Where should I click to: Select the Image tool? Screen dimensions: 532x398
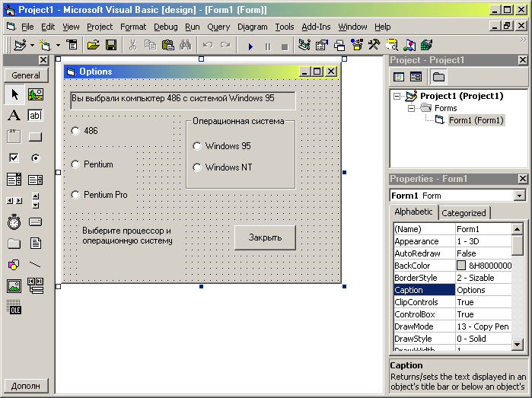click(14, 286)
